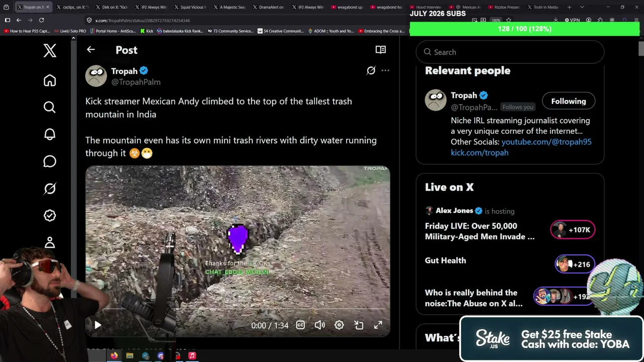The width and height of the screenshot is (644, 362).
Task: Click the video progress bar
Action: 237,308
